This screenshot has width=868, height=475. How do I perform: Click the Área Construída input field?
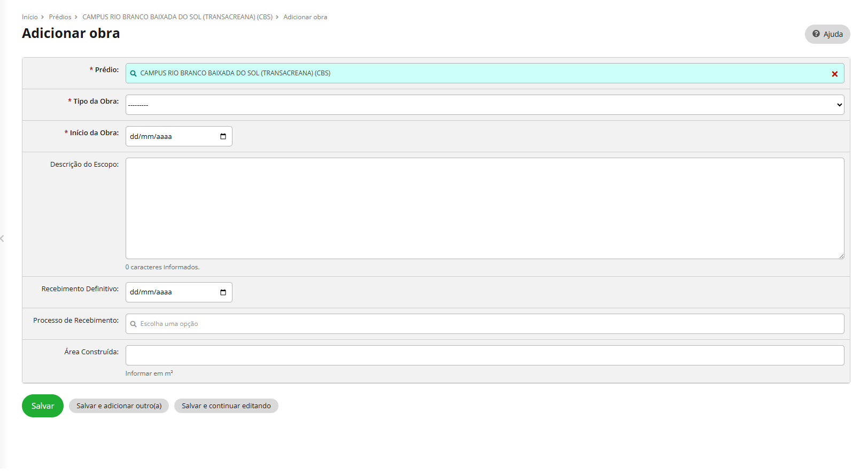[x=484, y=355]
